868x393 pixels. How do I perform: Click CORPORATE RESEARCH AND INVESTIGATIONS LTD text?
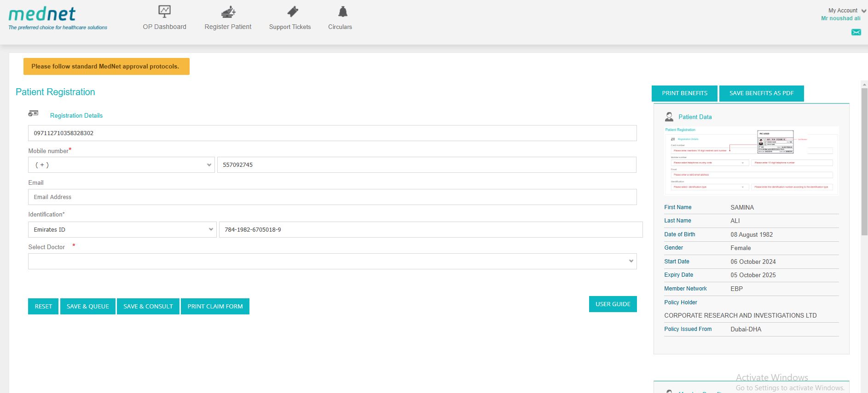pos(741,315)
